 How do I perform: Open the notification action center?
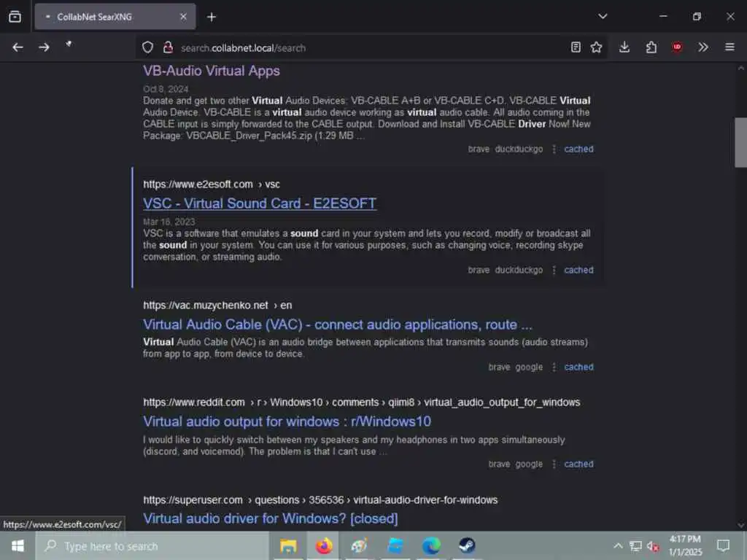pyautogui.click(x=723, y=545)
